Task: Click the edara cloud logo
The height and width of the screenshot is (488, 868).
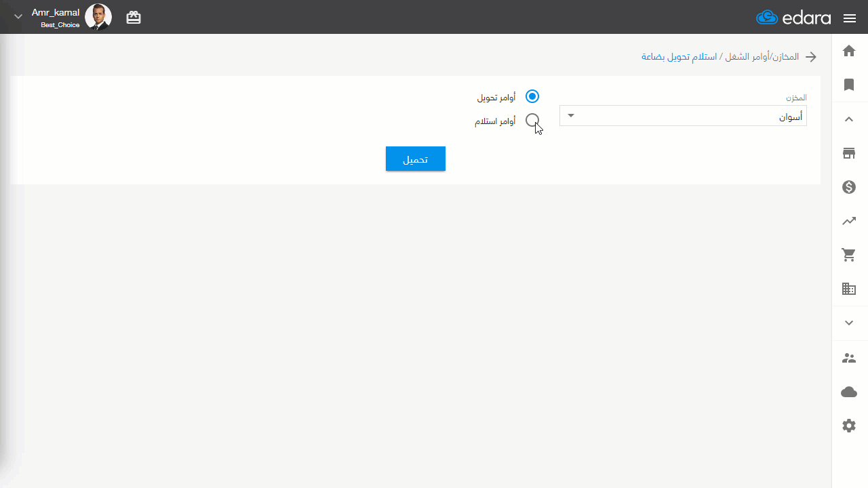Action: (793, 18)
